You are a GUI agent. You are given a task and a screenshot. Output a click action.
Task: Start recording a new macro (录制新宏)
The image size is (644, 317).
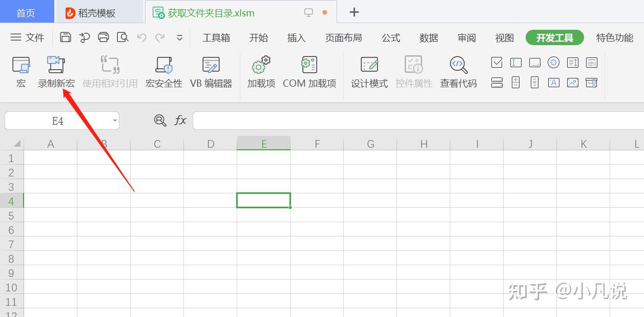pyautogui.click(x=56, y=72)
